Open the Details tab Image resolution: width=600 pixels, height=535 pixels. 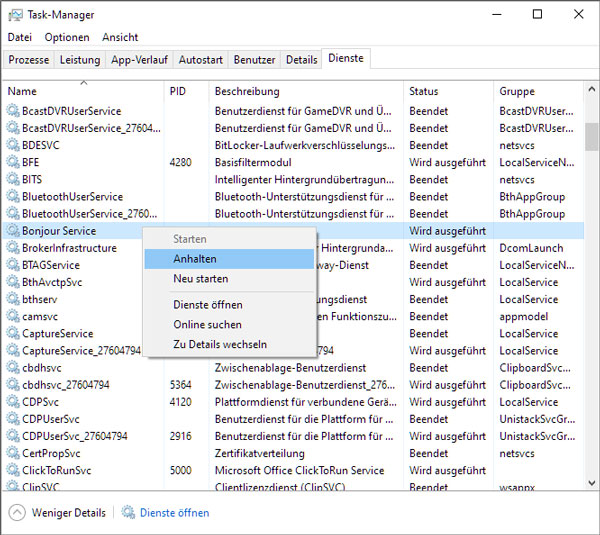click(x=302, y=60)
